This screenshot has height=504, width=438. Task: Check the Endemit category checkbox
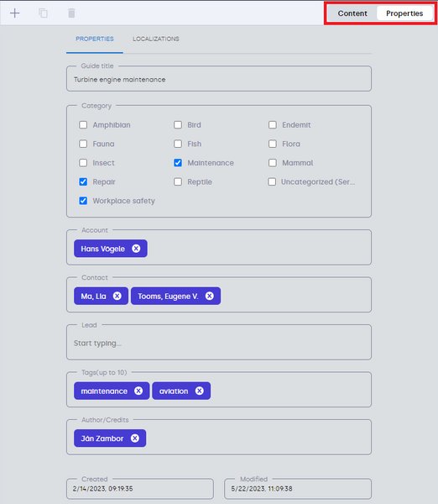[x=273, y=124]
